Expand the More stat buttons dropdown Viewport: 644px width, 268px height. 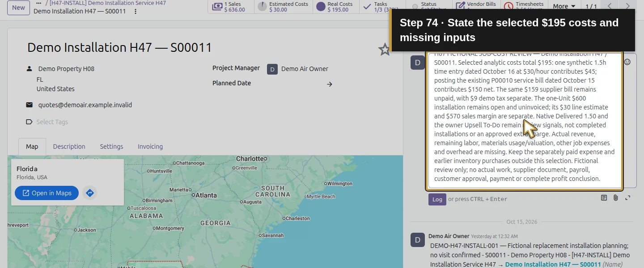click(x=564, y=6)
